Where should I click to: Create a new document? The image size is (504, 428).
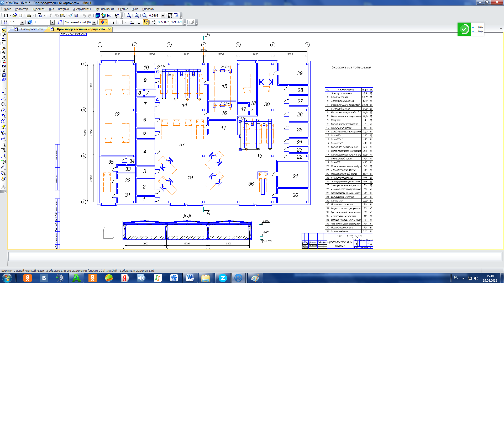[6, 15]
